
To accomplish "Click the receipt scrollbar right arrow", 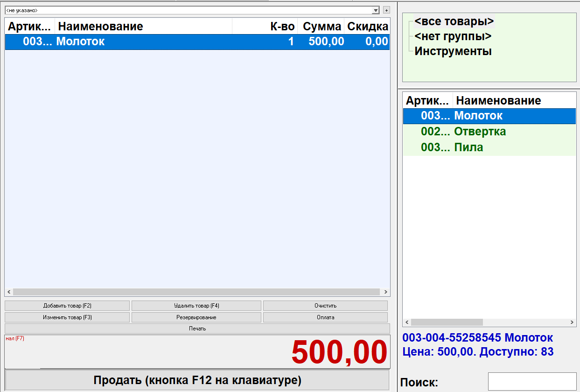I will (x=386, y=292).
